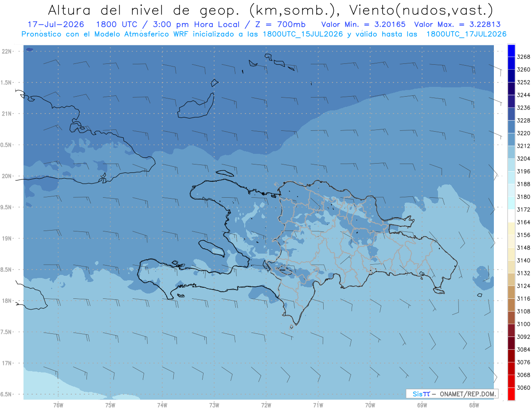The image size is (532, 411).
Task: Click the longitude tick label 70W
Action: [x=370, y=406]
